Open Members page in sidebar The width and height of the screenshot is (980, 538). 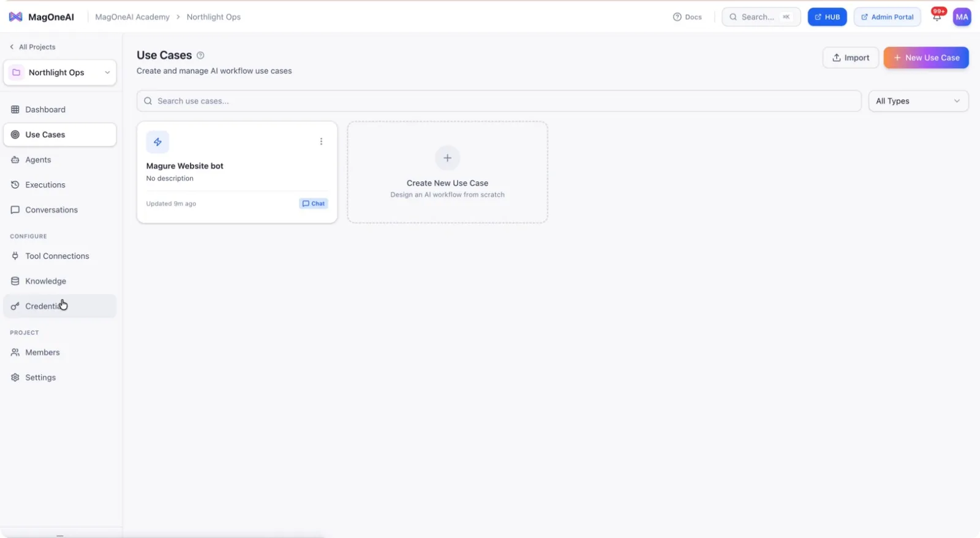pos(60,352)
